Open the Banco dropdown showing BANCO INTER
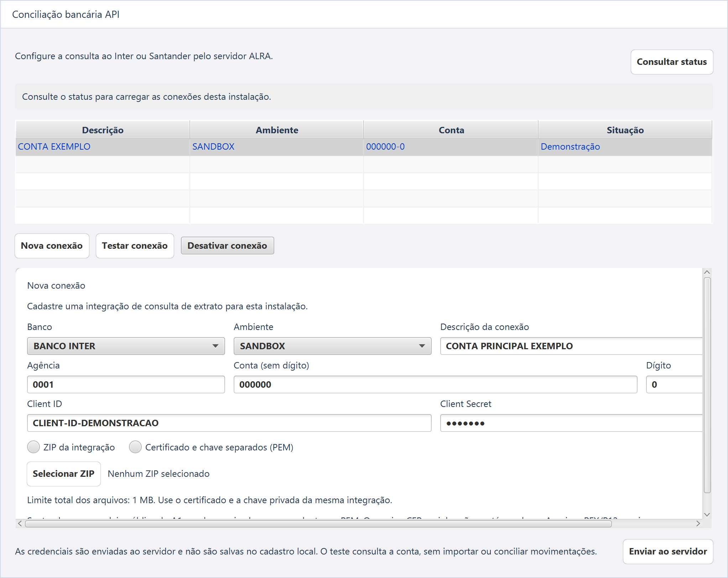 click(x=126, y=346)
